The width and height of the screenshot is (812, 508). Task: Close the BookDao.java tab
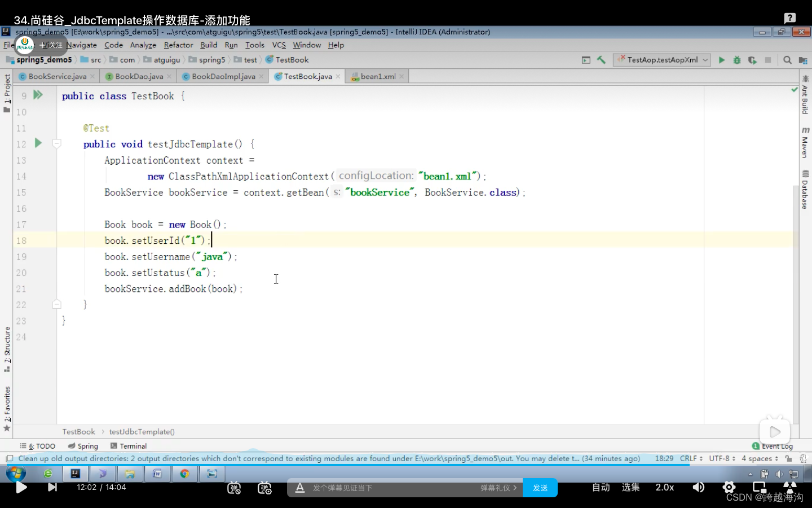(169, 77)
